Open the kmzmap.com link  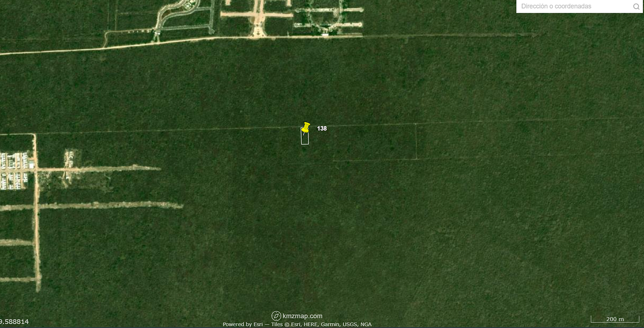click(302, 316)
